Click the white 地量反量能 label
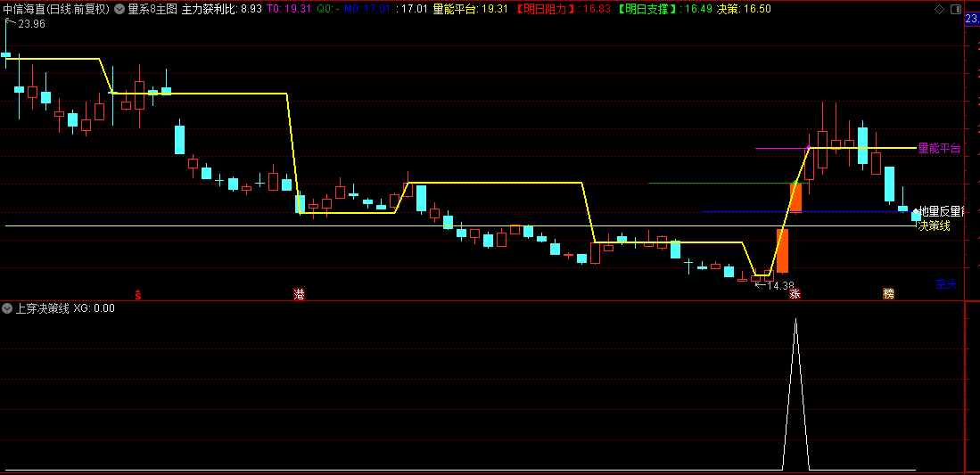Image resolution: width=980 pixels, height=475 pixels. click(x=942, y=212)
